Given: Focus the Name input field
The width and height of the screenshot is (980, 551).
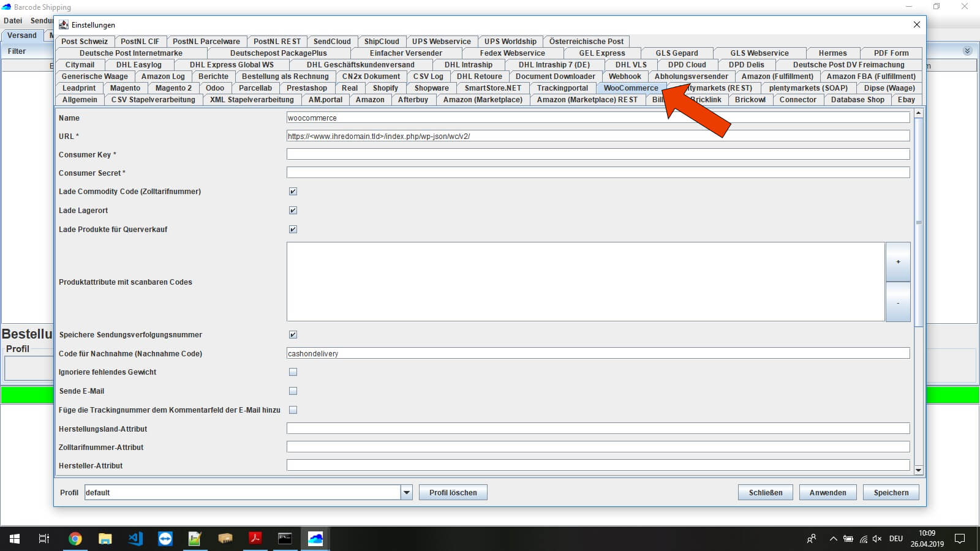Looking at the screenshot, I should [598, 118].
